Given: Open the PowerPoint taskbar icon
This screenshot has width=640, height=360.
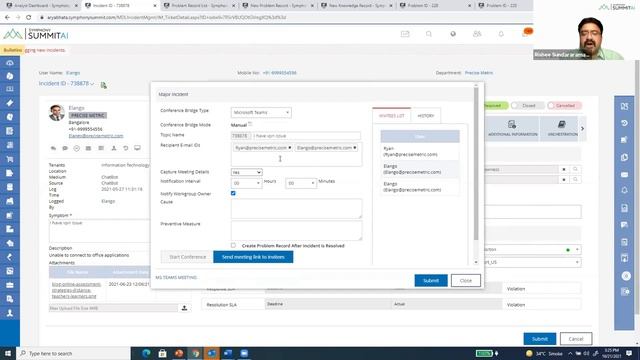Looking at the screenshot, I should (x=179, y=353).
